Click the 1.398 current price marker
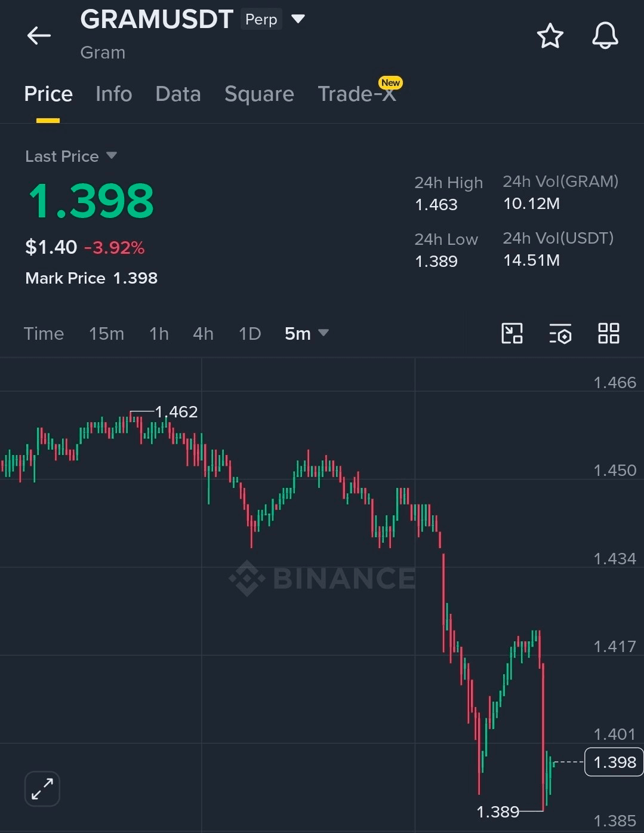Screen dimensions: 644x833 pos(614,762)
